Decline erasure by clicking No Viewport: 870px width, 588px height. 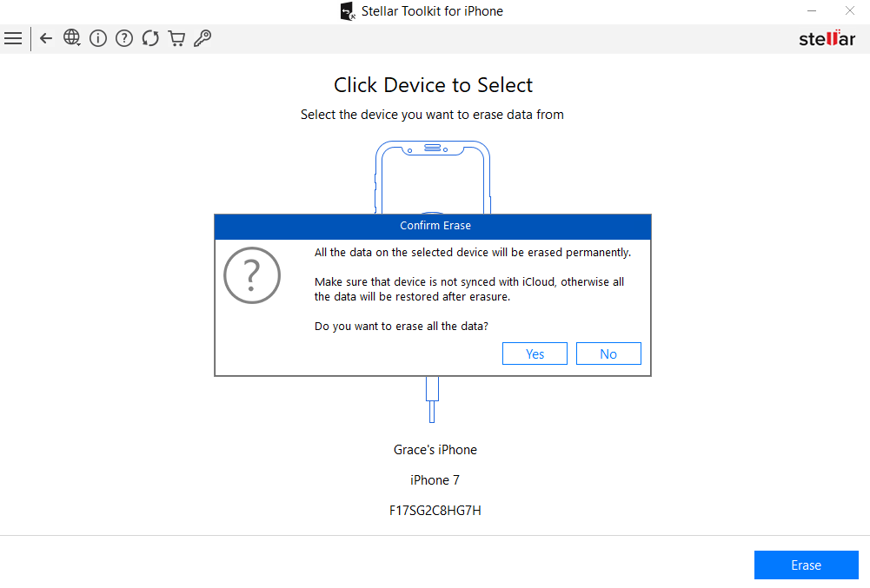point(608,353)
